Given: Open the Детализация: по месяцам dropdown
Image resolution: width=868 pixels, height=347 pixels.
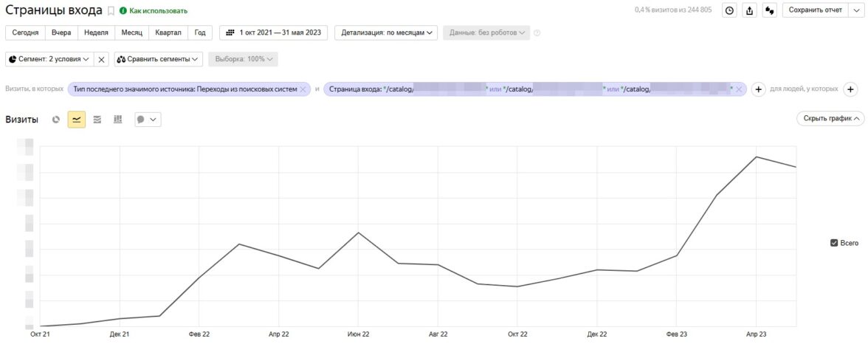Looking at the screenshot, I should pyautogui.click(x=387, y=32).
